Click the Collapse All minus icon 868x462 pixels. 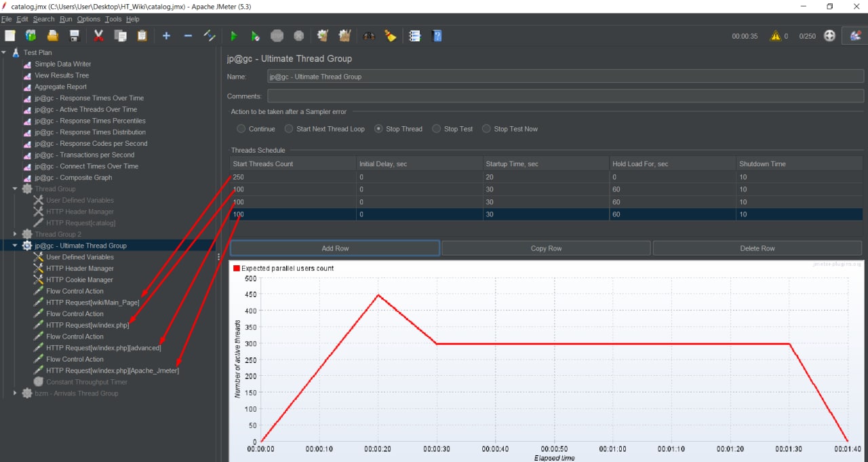click(x=188, y=35)
